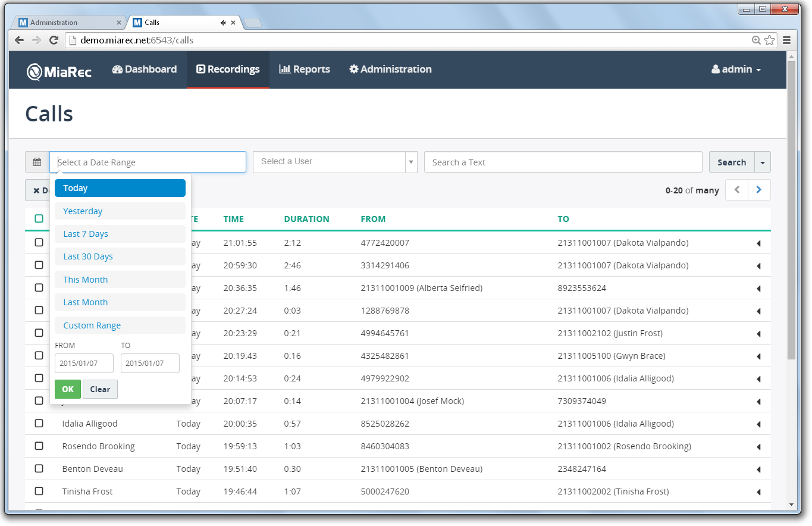Screen dimensions: 812x526
Task: Expand the Search button dropdown caret
Action: click(762, 162)
